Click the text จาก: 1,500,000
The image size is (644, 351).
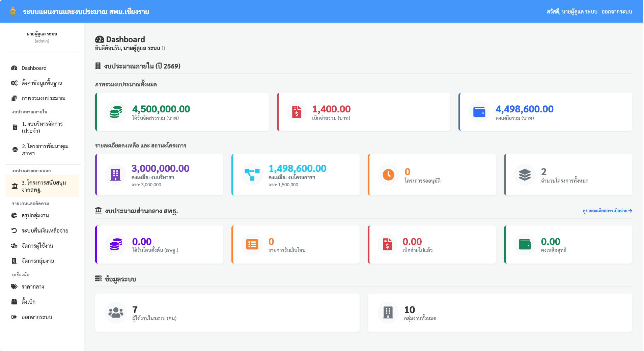283,185
